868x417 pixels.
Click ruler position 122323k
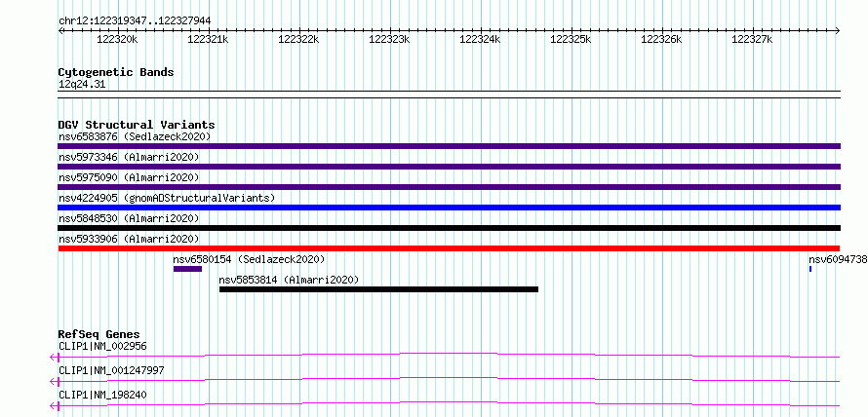click(x=387, y=39)
